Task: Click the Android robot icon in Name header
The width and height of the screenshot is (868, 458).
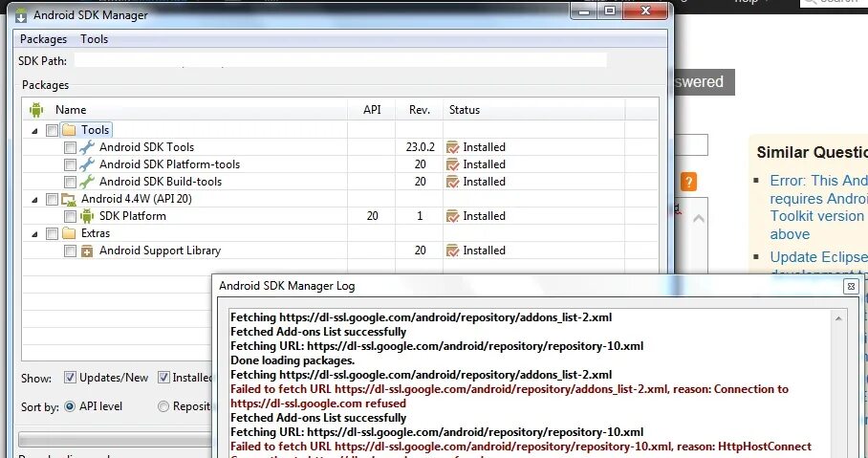Action: click(36, 110)
